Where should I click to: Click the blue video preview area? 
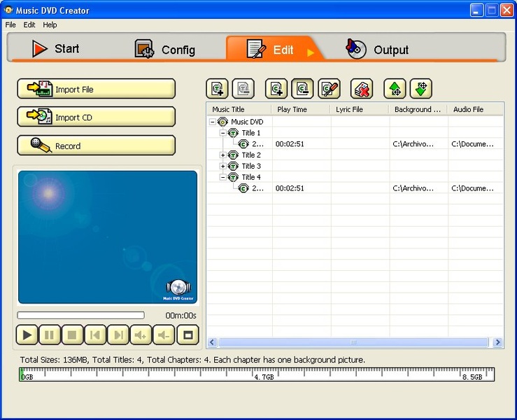108,237
